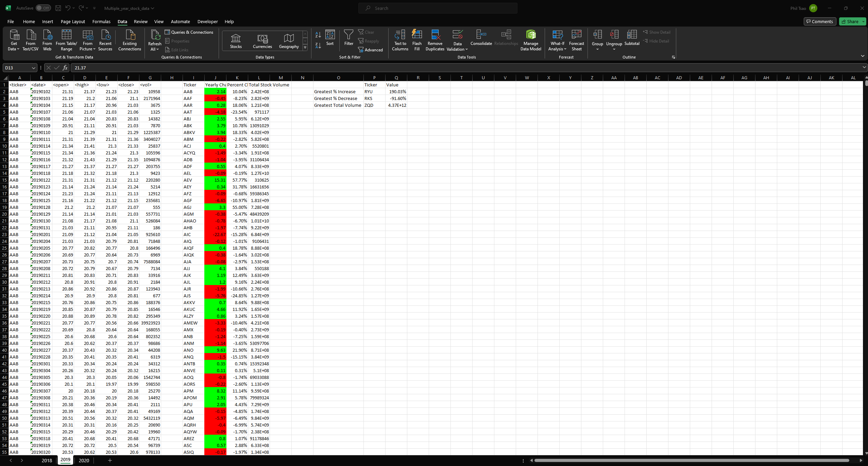Open the Get Data dropdown

point(14,41)
